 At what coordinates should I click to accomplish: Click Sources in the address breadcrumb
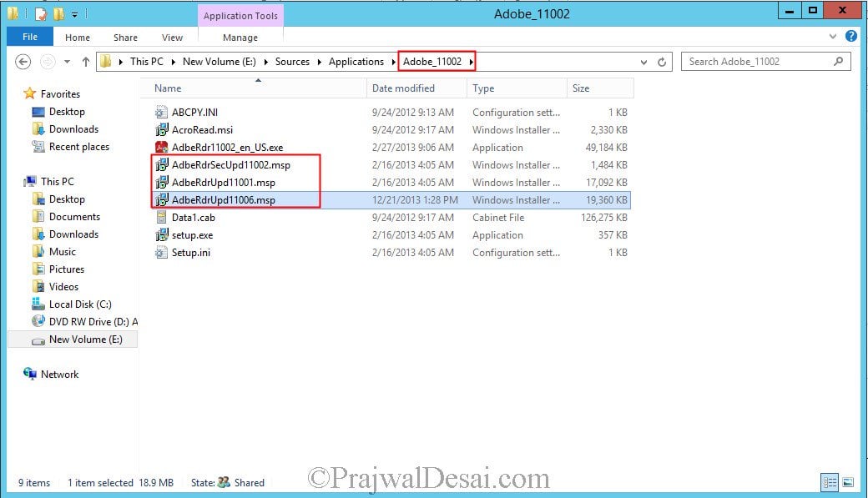tap(292, 62)
